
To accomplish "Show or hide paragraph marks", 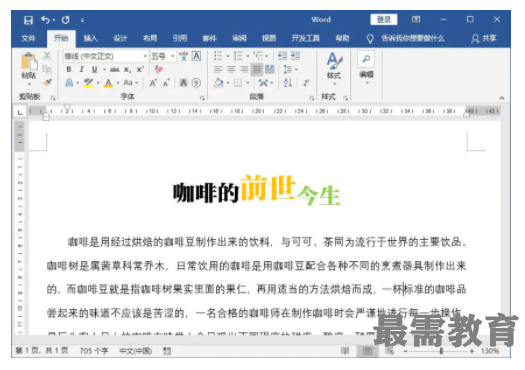I will tap(306, 83).
